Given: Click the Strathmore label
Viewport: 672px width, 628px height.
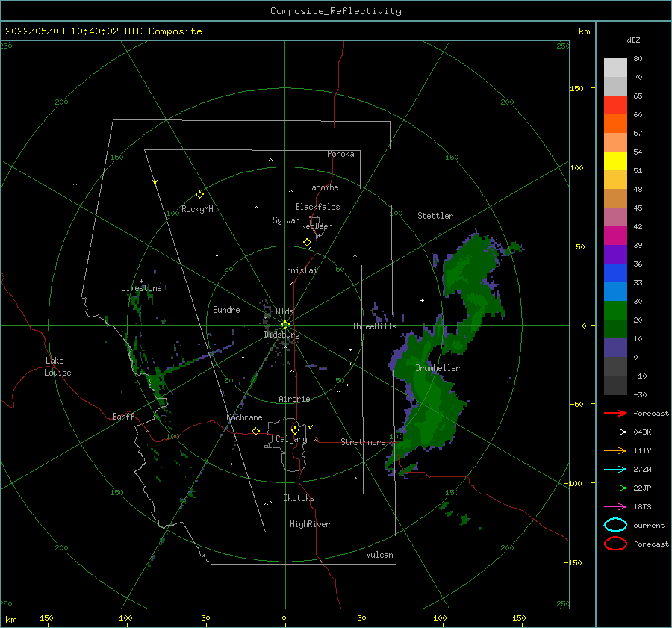Looking at the screenshot, I should (x=363, y=442).
